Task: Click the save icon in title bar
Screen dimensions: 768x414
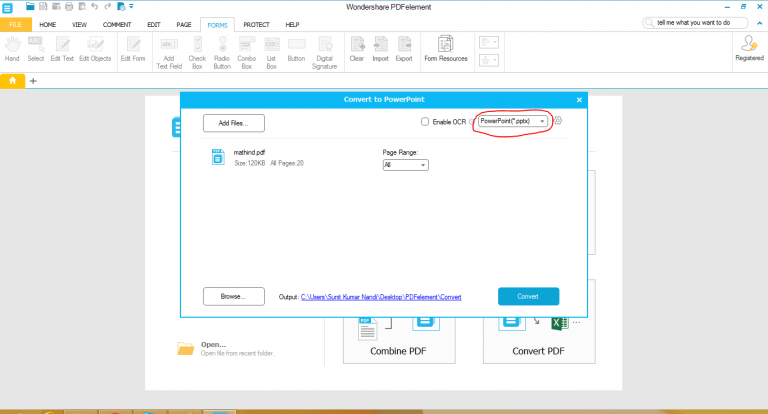Action: coord(43,6)
